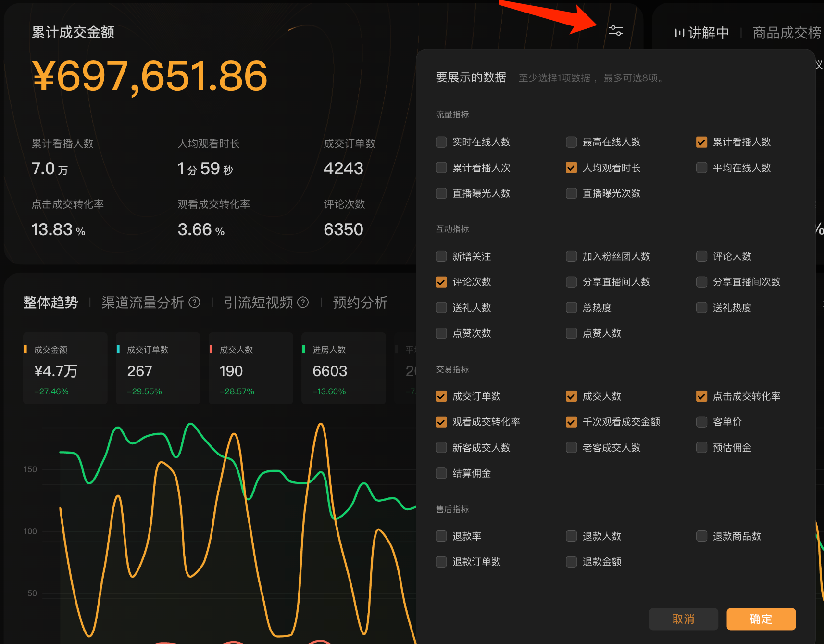
Task: Click help icon next to 引流短视频
Action: (x=303, y=303)
